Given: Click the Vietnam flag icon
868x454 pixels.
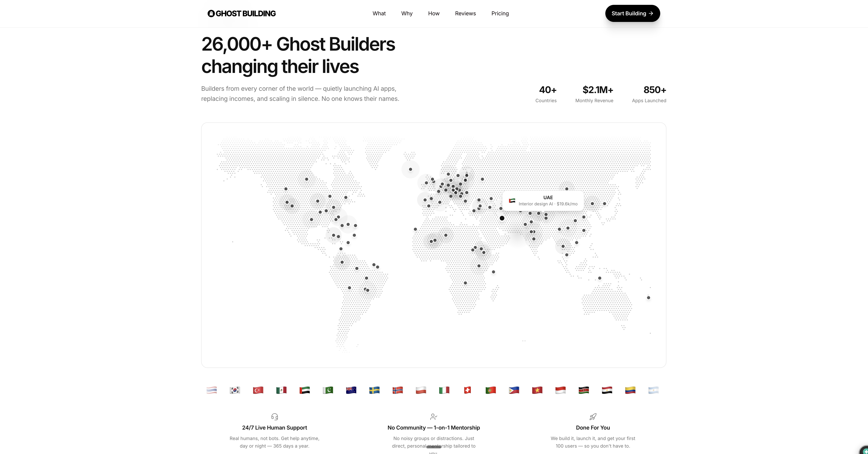Looking at the screenshot, I should [x=537, y=390].
